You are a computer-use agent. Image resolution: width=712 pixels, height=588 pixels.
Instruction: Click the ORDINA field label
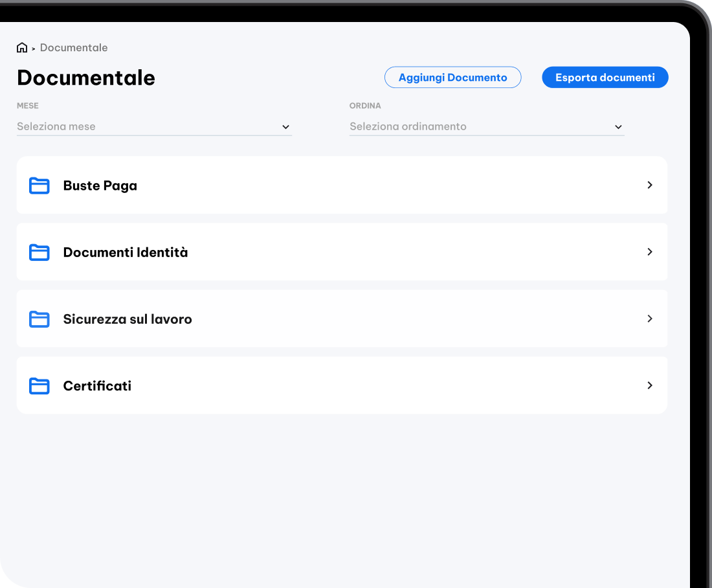[365, 106]
